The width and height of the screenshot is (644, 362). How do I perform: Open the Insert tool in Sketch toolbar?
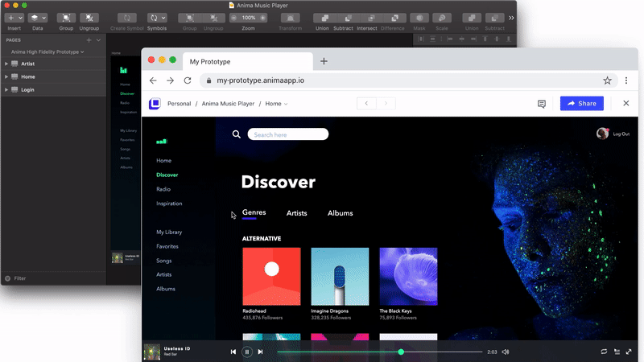(14, 18)
